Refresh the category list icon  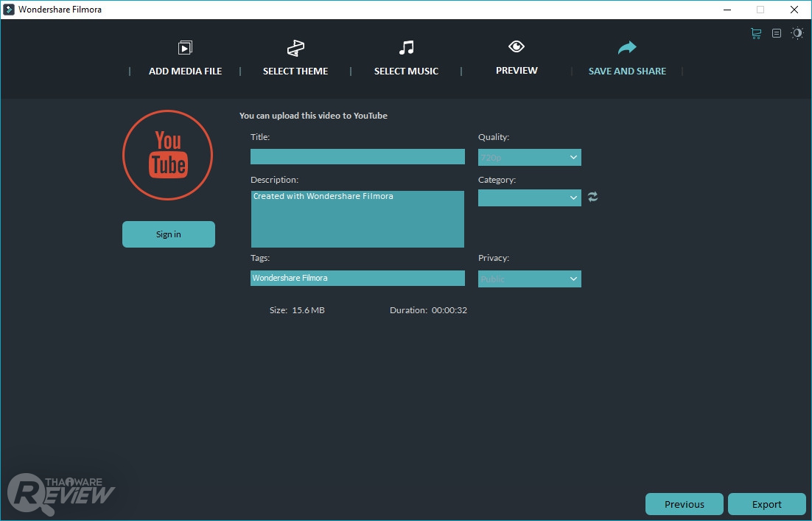click(x=593, y=197)
